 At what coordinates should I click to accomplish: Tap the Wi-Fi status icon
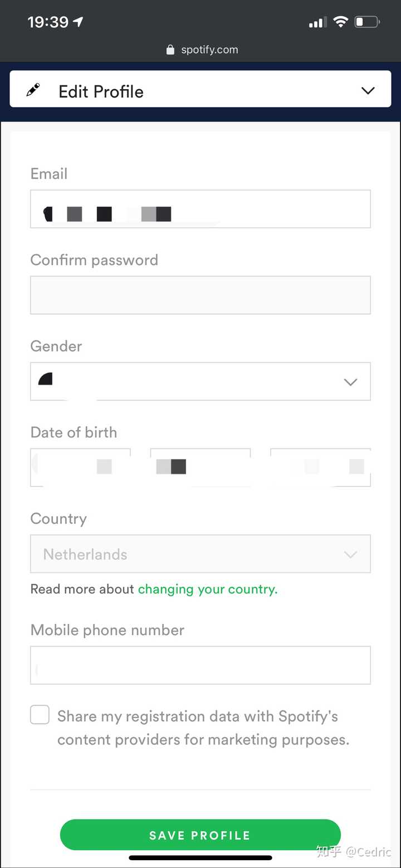click(340, 22)
